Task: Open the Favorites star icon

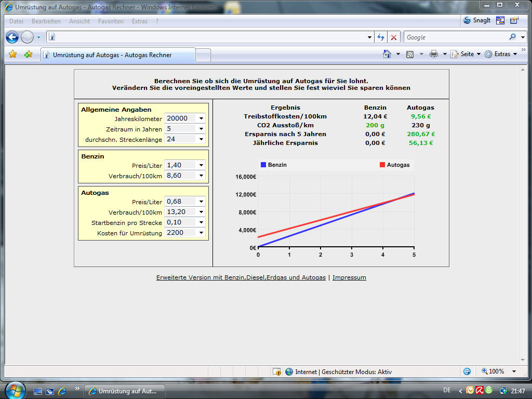Action: coord(12,54)
